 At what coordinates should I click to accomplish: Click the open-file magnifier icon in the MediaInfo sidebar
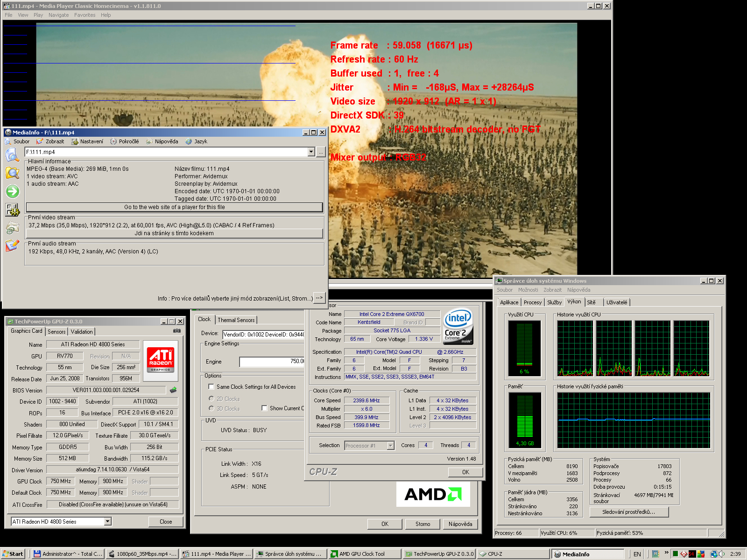pyautogui.click(x=12, y=154)
